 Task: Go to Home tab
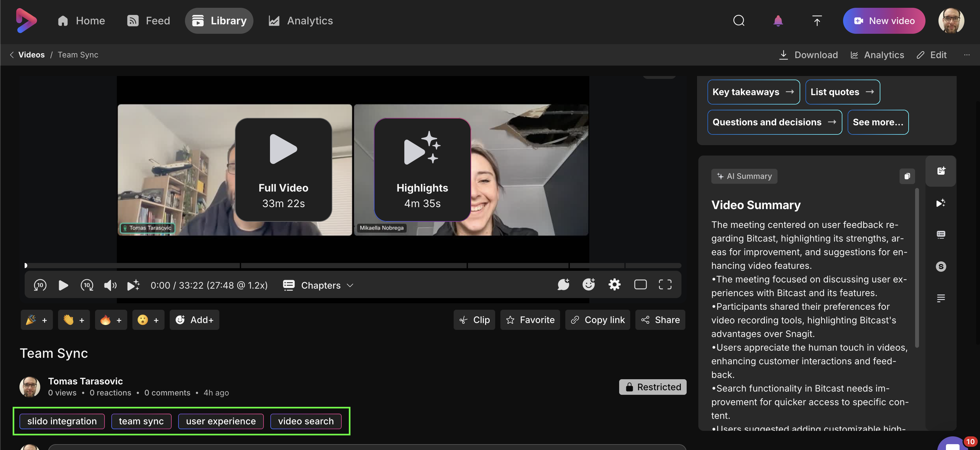[x=81, y=20]
